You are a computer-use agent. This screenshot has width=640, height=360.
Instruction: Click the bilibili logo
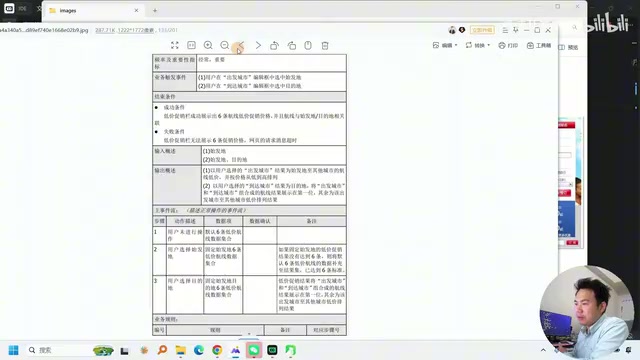pos(609,24)
